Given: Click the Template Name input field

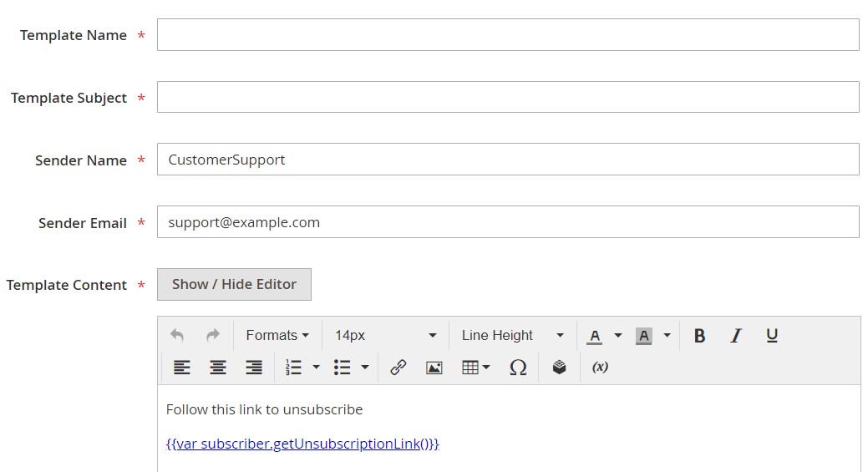Looking at the screenshot, I should (507, 35).
